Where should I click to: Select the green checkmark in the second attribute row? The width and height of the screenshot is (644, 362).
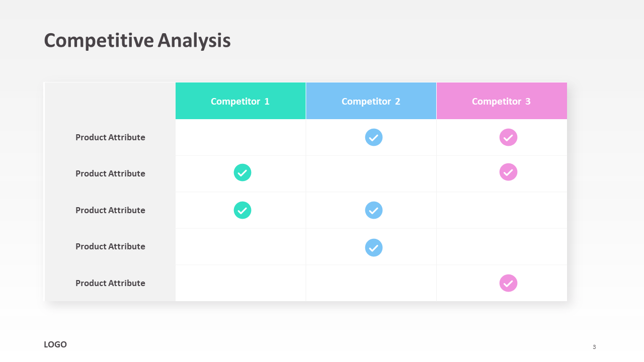pos(243,172)
